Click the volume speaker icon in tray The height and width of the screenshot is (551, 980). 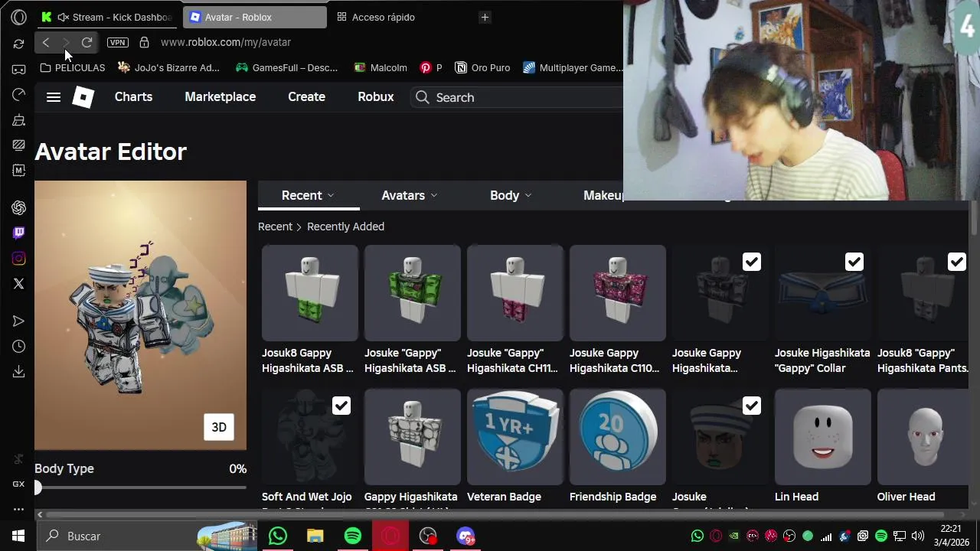pos(918,536)
